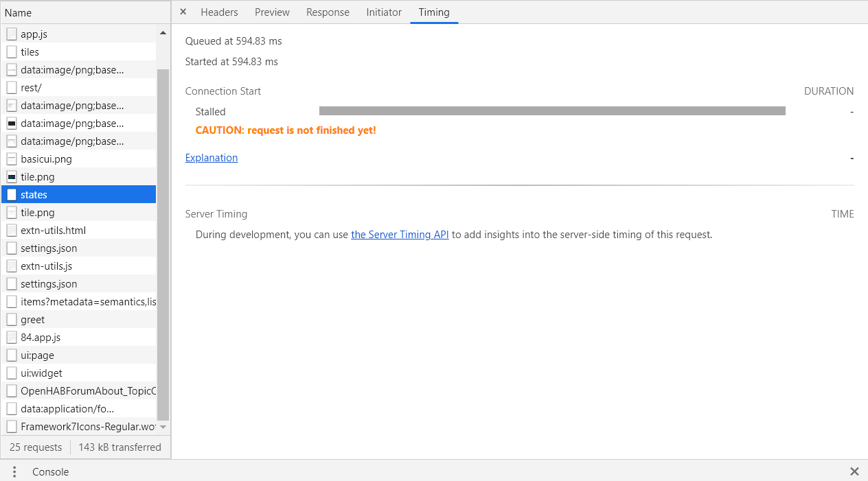The width and height of the screenshot is (868, 481).
Task: Select the greet request
Action: point(32,320)
